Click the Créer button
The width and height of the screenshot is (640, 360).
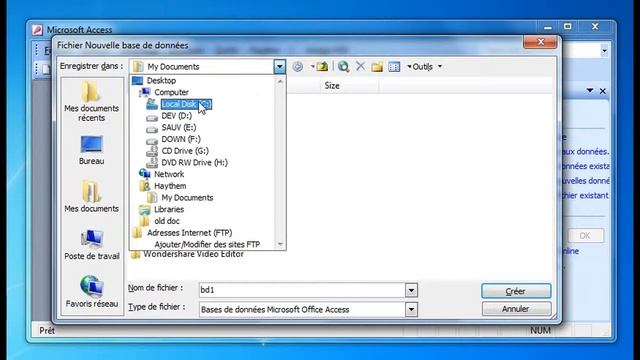point(516,291)
